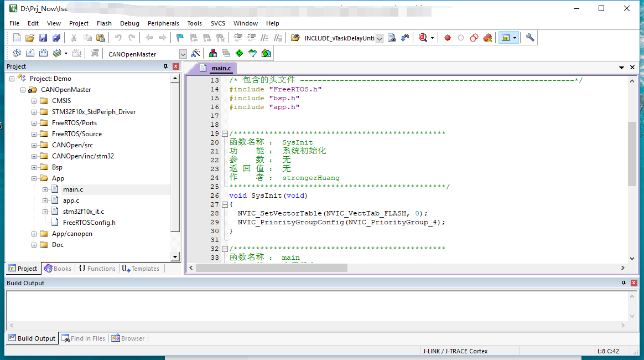This screenshot has width=644, height=360.
Task: Expand the CMSIS folder group
Action: (x=34, y=101)
